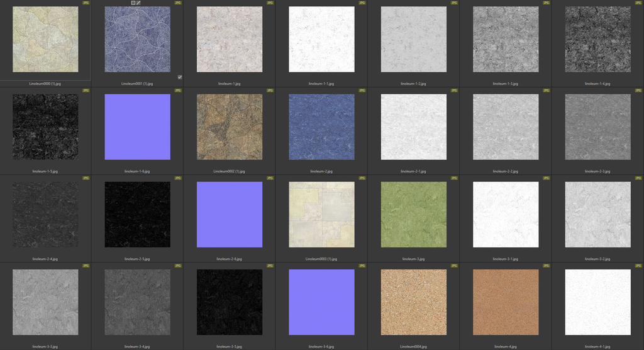
Task: Select the Linoleum0003 (1).jpg tile thumbnail
Action: click(x=321, y=214)
